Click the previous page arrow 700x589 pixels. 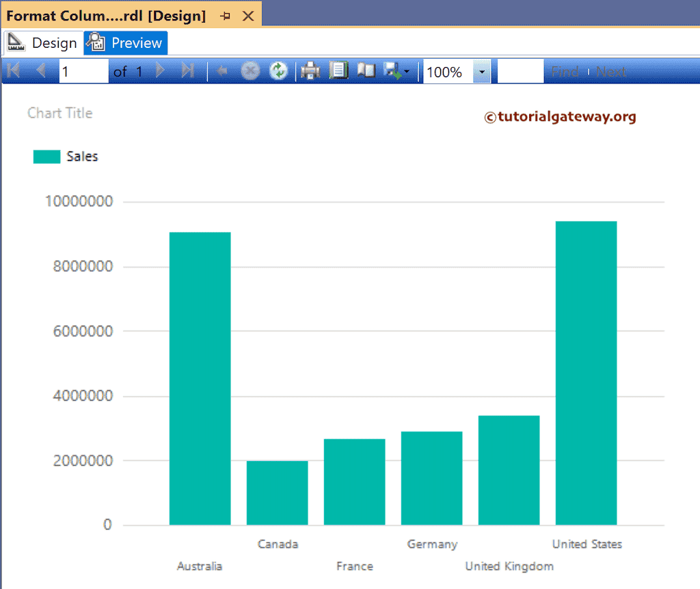40,71
